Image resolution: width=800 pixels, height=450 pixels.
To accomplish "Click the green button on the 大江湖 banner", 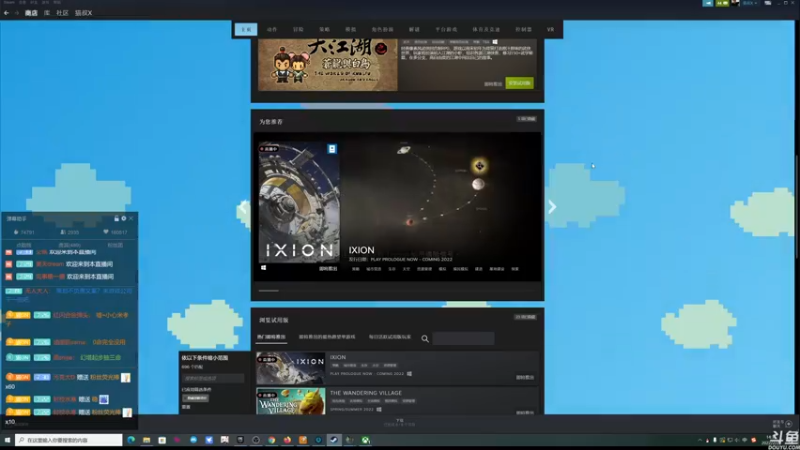I will coord(519,83).
